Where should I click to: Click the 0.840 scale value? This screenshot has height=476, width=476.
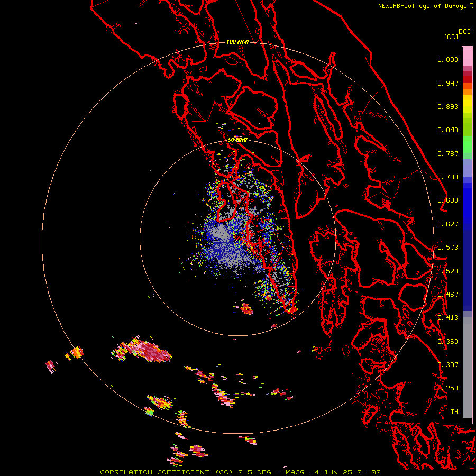(x=448, y=130)
